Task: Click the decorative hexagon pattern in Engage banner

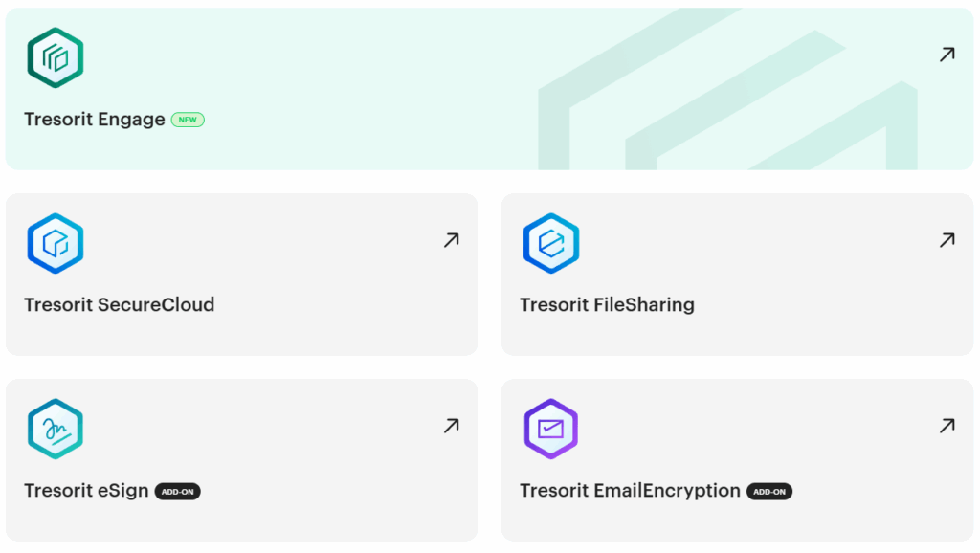Action: [x=727, y=105]
